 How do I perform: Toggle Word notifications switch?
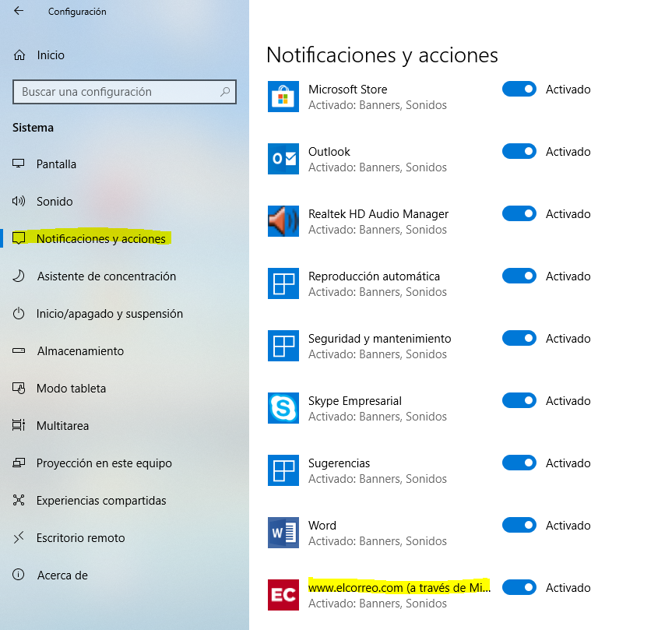point(519,525)
